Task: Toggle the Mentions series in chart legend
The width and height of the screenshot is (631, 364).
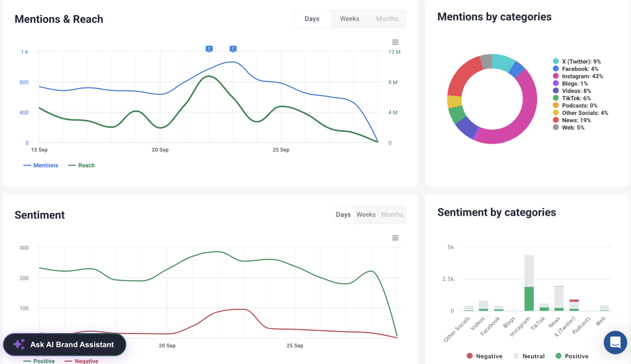Action: (x=41, y=165)
